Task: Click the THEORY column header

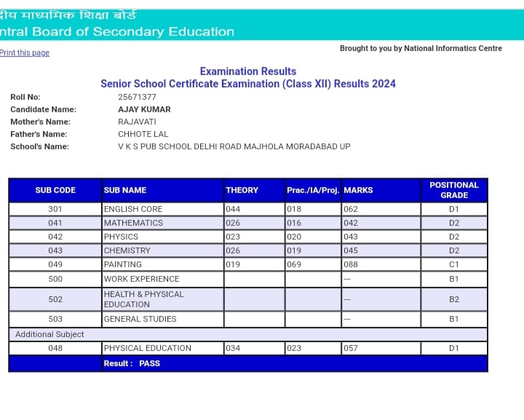Action: [254, 190]
